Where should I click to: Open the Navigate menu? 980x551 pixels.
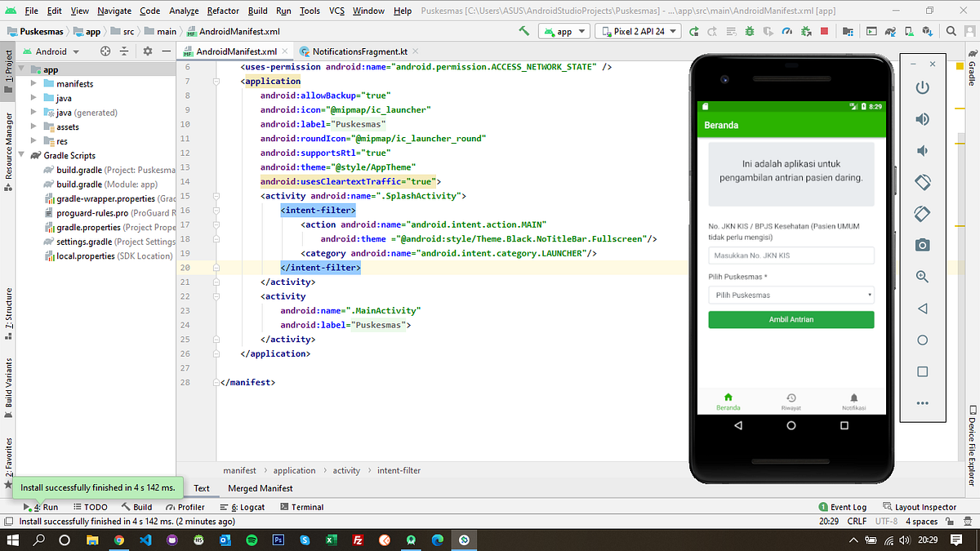click(x=114, y=11)
